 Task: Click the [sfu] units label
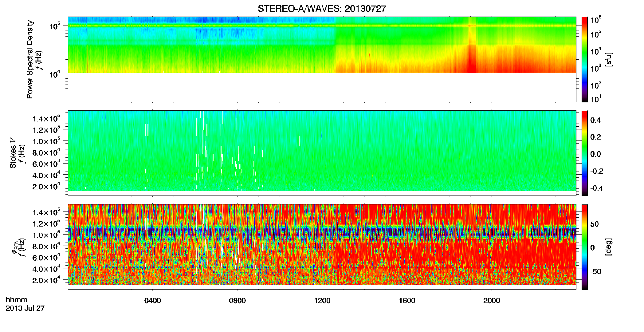tap(609, 60)
